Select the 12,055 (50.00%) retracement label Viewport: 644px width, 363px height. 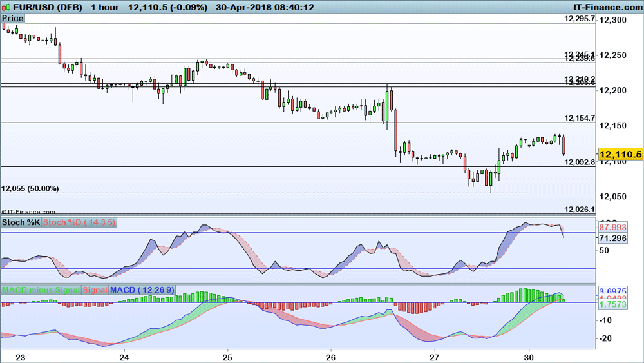pyautogui.click(x=30, y=189)
